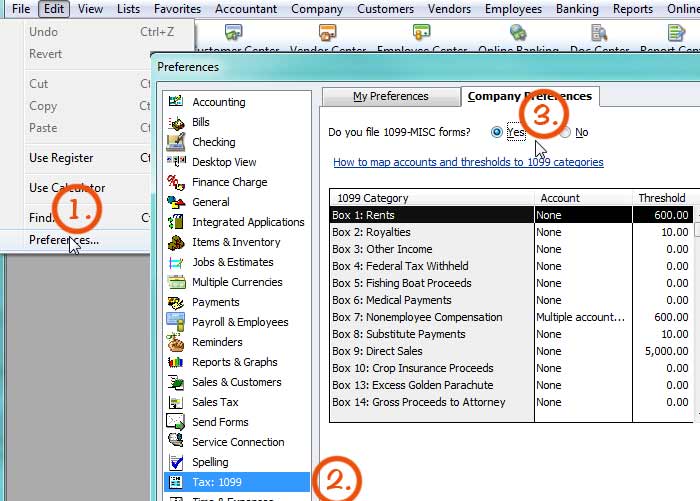
Task: Open the how to map accounts link
Action: click(x=468, y=162)
